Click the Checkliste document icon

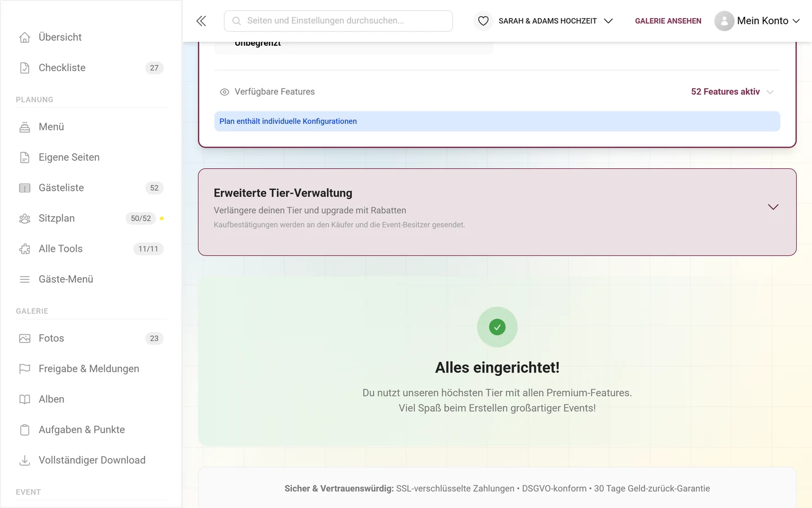25,68
